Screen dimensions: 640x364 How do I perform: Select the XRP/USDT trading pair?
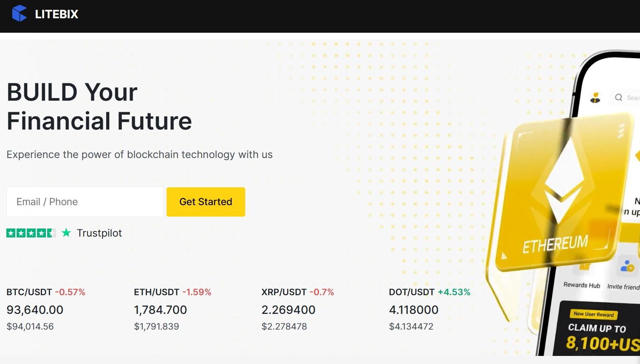284,292
